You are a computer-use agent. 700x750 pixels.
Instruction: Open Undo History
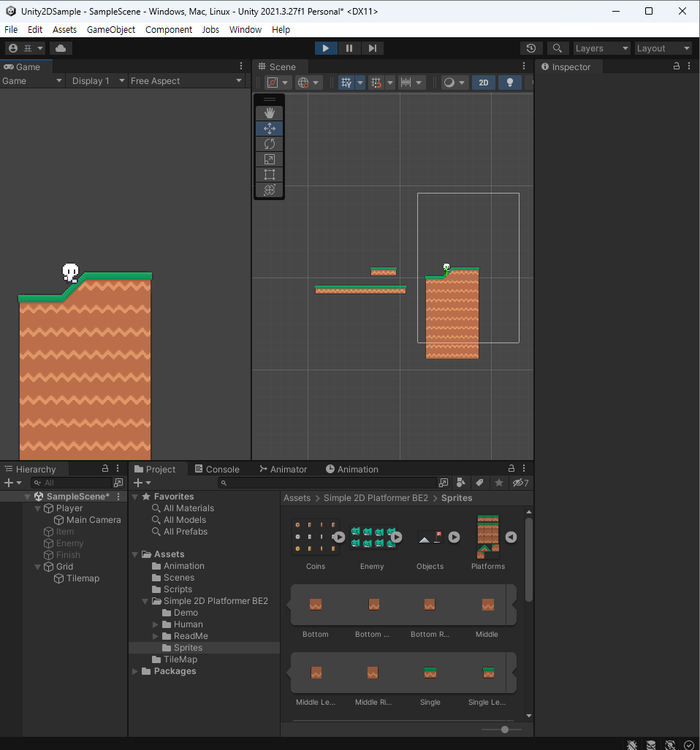coord(531,47)
